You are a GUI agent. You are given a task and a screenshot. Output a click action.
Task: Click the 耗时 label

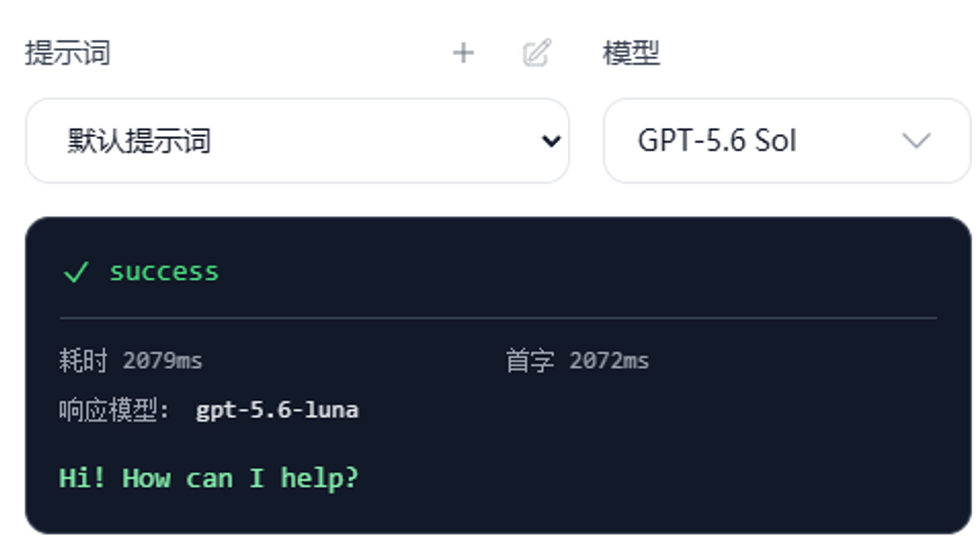(x=83, y=360)
